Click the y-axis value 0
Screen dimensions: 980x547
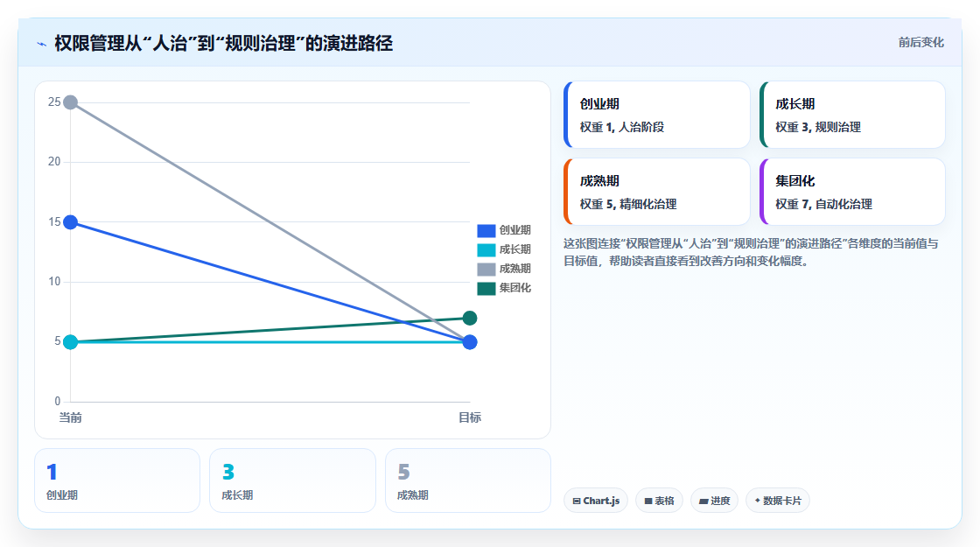pos(58,402)
